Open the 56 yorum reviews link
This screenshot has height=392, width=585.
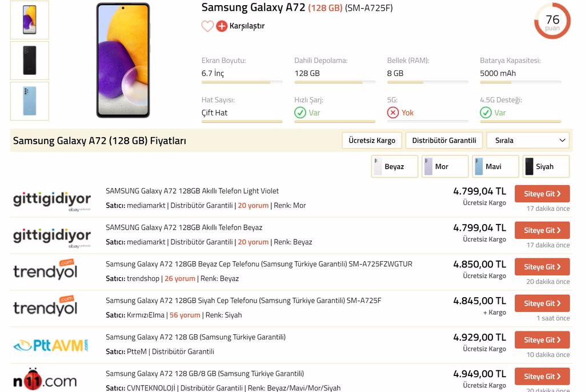tap(185, 315)
